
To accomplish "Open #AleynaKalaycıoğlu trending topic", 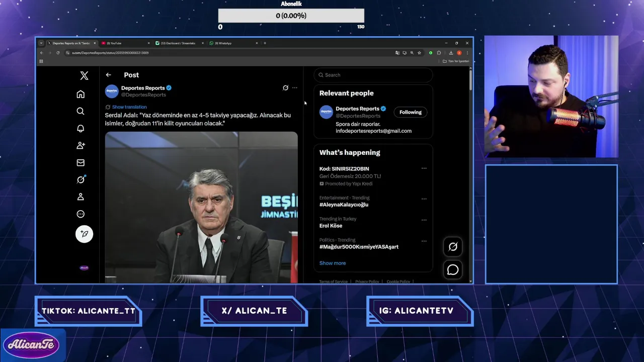I will [344, 205].
